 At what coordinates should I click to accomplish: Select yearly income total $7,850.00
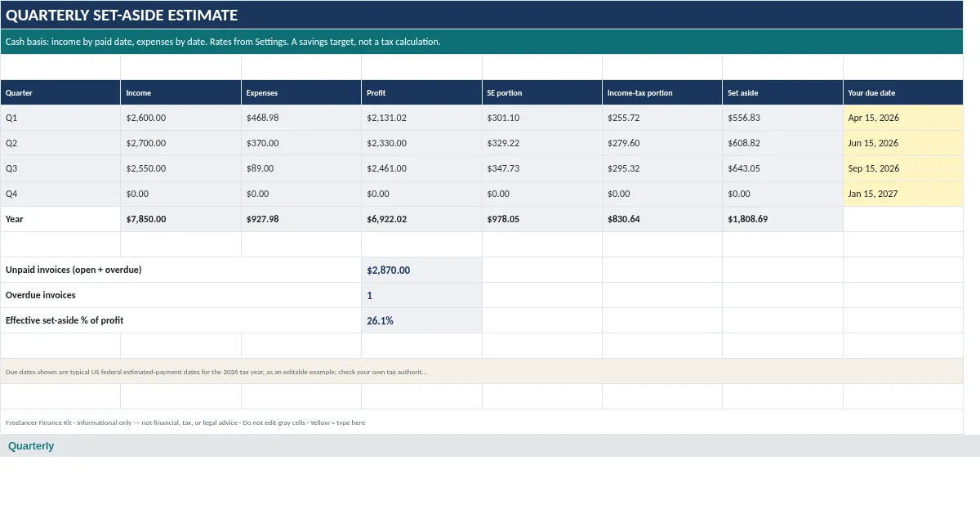pos(180,219)
